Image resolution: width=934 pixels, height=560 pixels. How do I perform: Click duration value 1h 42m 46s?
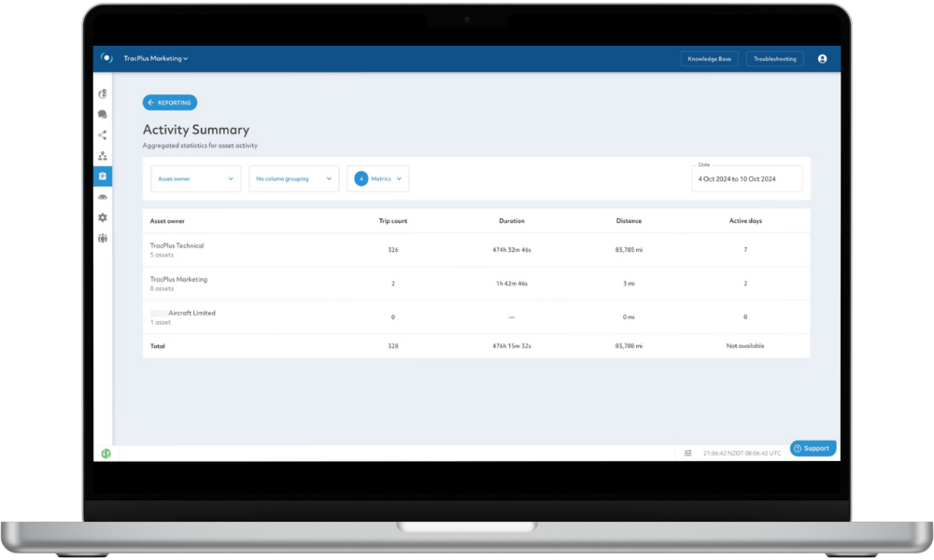(512, 284)
